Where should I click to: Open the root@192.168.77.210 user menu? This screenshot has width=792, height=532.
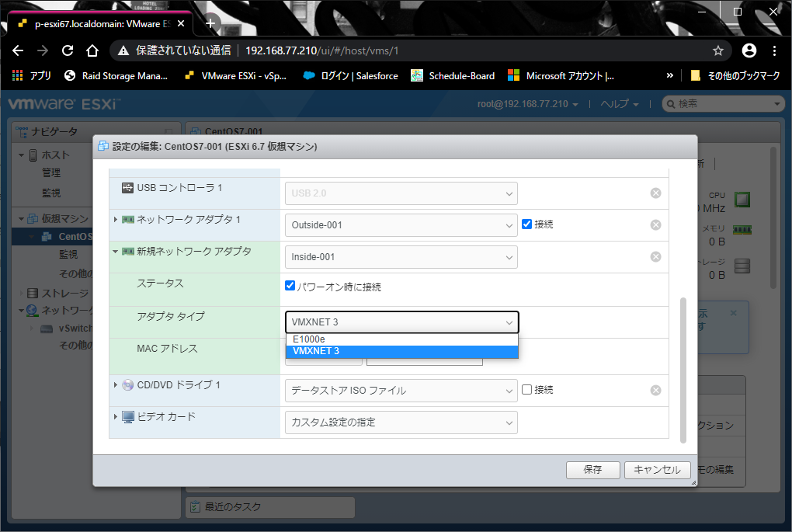[527, 104]
